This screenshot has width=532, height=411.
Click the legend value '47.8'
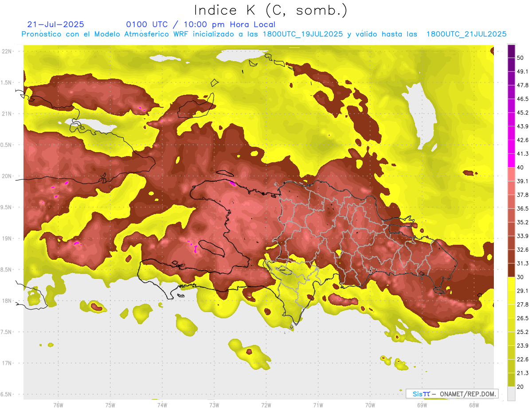pyautogui.click(x=523, y=85)
